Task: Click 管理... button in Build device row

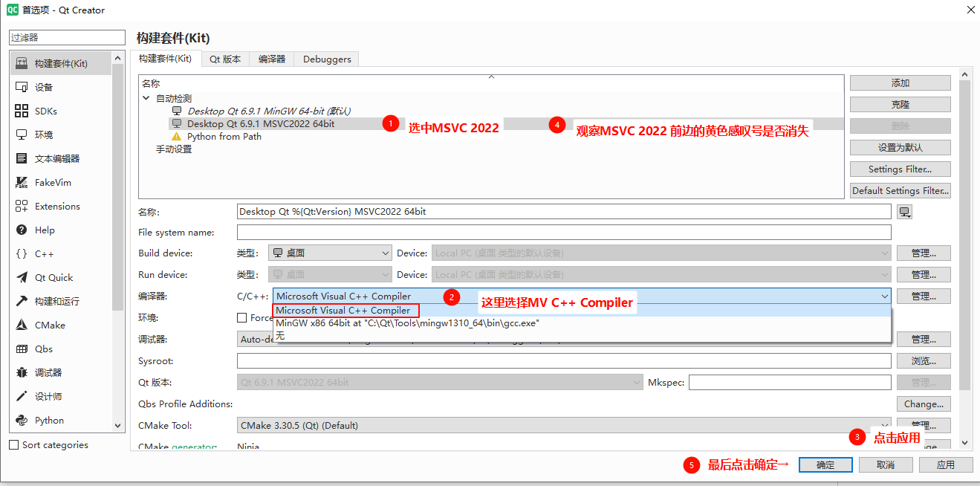Action: [924, 253]
